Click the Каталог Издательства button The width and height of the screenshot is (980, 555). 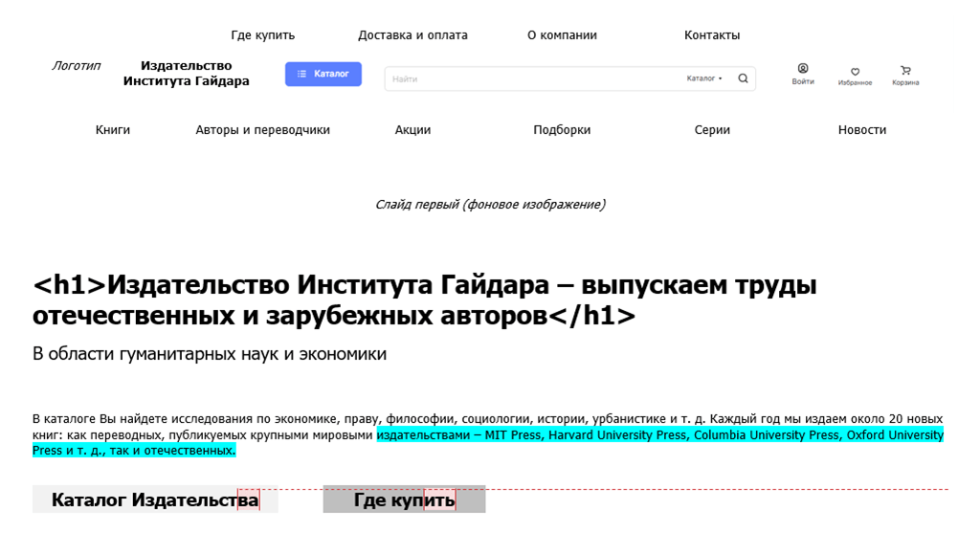[x=155, y=499]
